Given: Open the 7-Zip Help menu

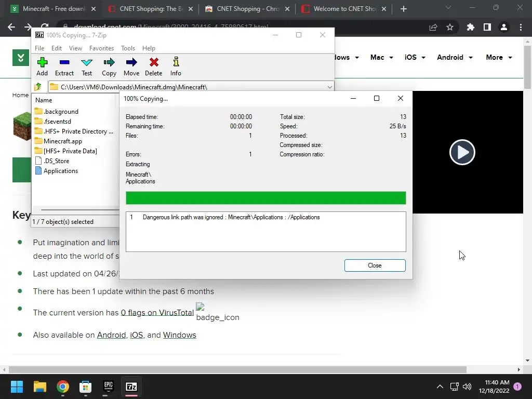Looking at the screenshot, I should (149, 48).
